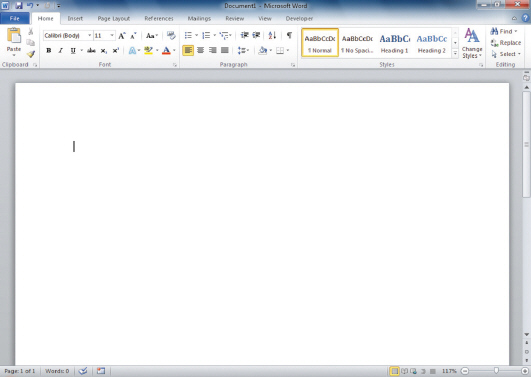Image resolution: width=531 pixels, height=377 pixels.
Task: Toggle Show/Hide paragraph marks
Action: tap(289, 35)
